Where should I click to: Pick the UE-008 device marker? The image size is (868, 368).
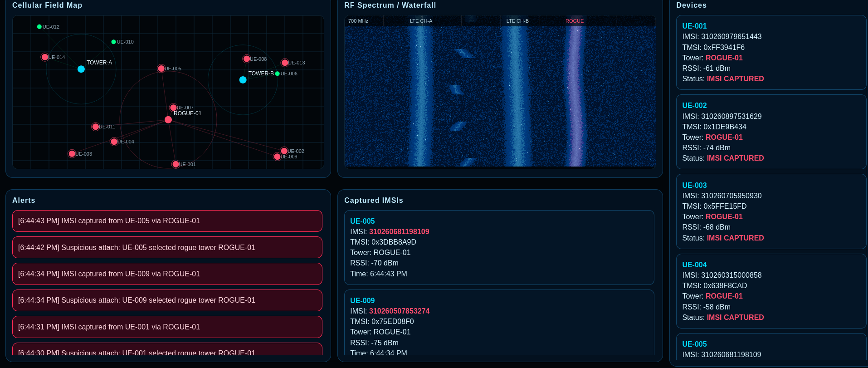[246, 59]
